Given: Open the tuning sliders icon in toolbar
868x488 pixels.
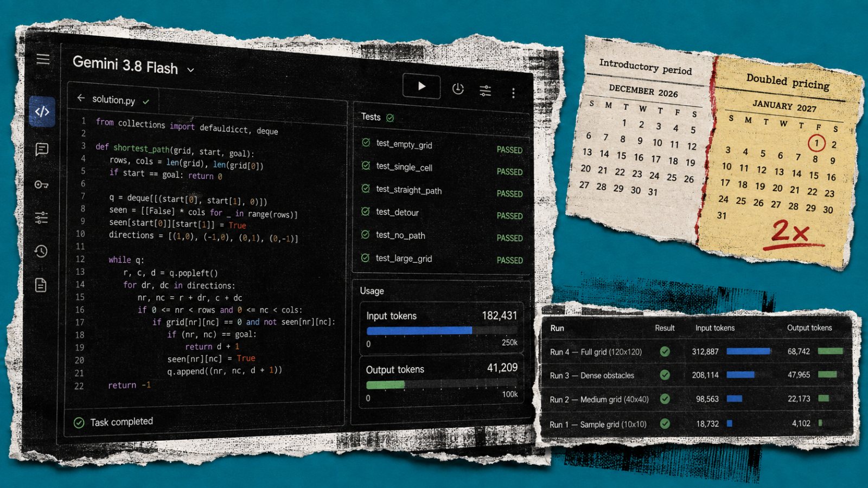Looking at the screenshot, I should [x=486, y=91].
